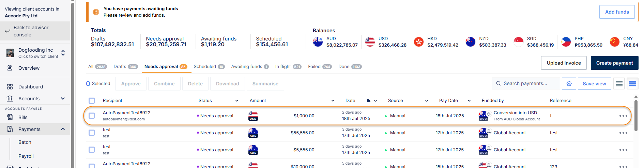This screenshot has height=168, width=644.
Task: Tick the select-all payments checkbox in header
Action: click(92, 101)
